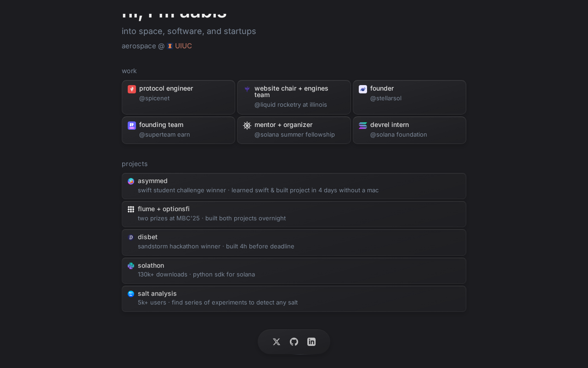Viewport: 588px width, 368px height.
Task: Click the founding team title text
Action: pyautogui.click(x=161, y=125)
